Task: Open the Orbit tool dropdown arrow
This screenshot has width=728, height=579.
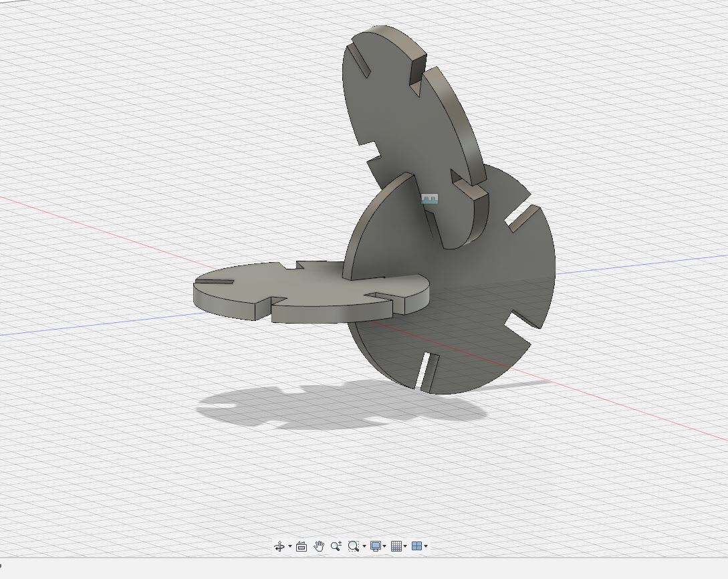Action: coord(290,546)
